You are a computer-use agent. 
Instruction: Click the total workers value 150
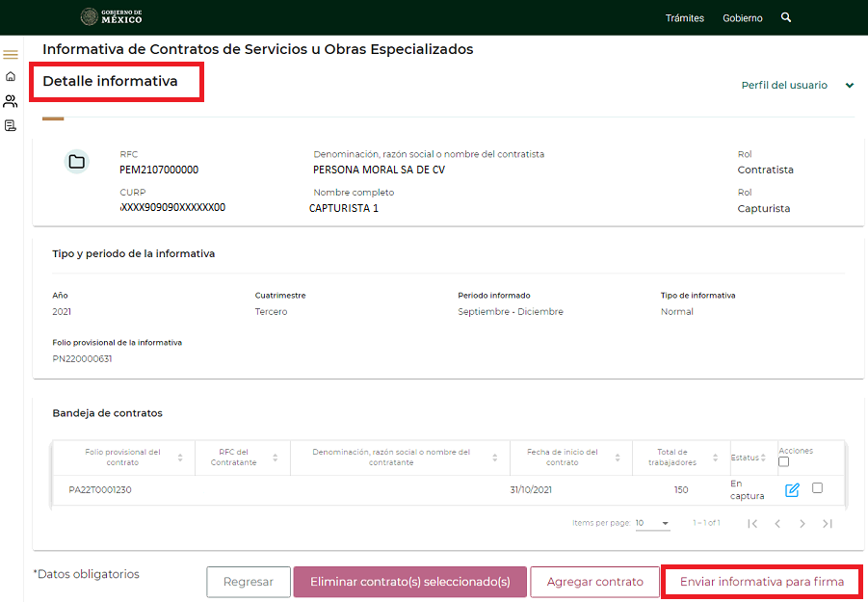pos(681,489)
